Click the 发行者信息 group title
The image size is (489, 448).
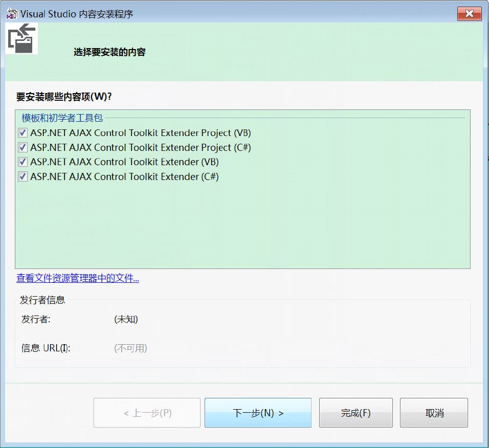42,300
